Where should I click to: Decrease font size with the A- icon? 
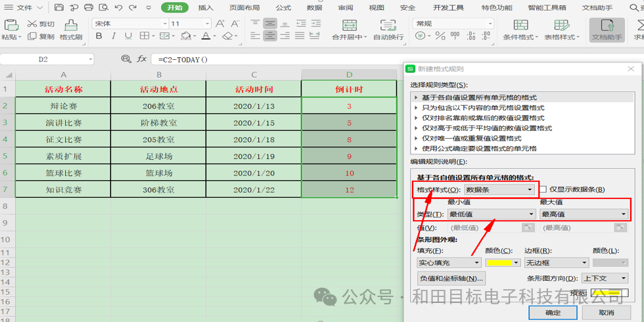[x=235, y=24]
